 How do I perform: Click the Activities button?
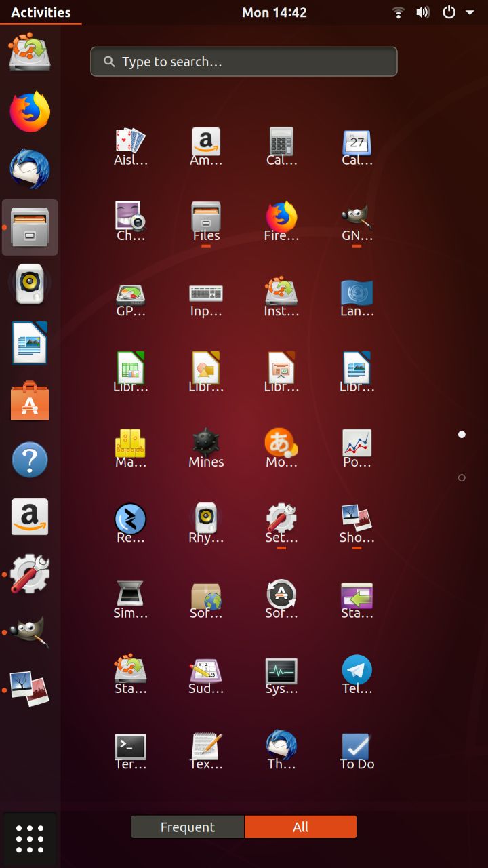[x=41, y=12]
